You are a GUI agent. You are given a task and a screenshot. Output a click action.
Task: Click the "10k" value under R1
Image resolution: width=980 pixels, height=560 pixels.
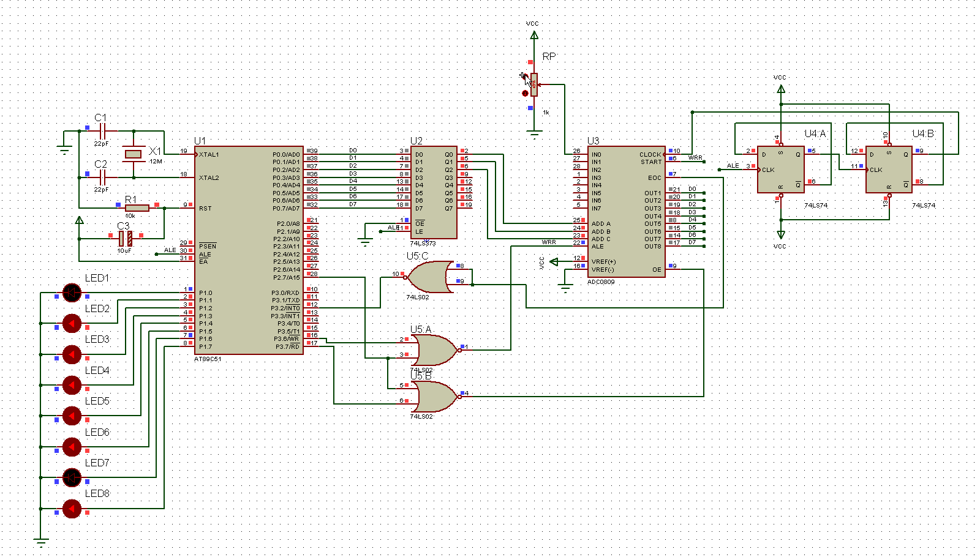coord(130,216)
